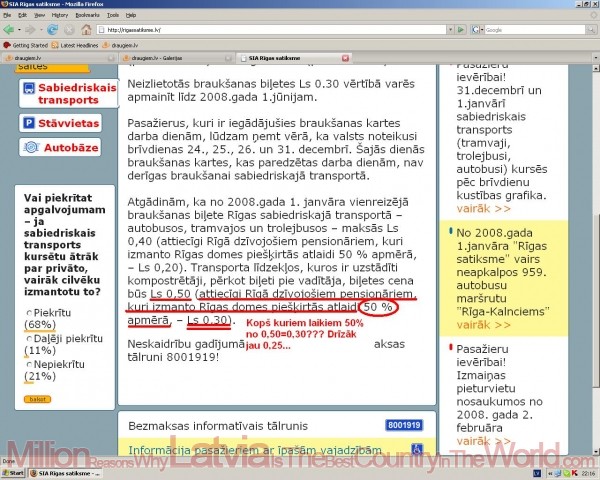The image size is (600, 480).
Task: Click the LV language indicator in tray
Action: tap(537, 472)
